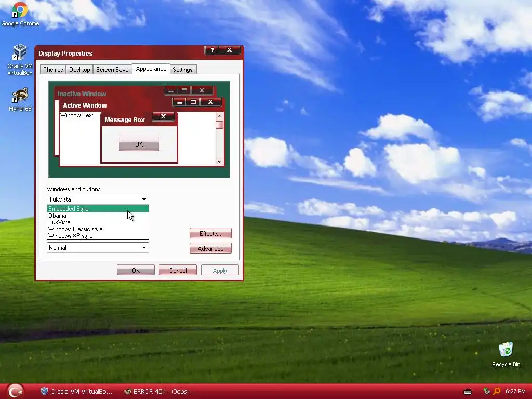Viewport: 532px width, 399px height.
Task: Choose TukVista from the style list
Action: click(x=98, y=222)
